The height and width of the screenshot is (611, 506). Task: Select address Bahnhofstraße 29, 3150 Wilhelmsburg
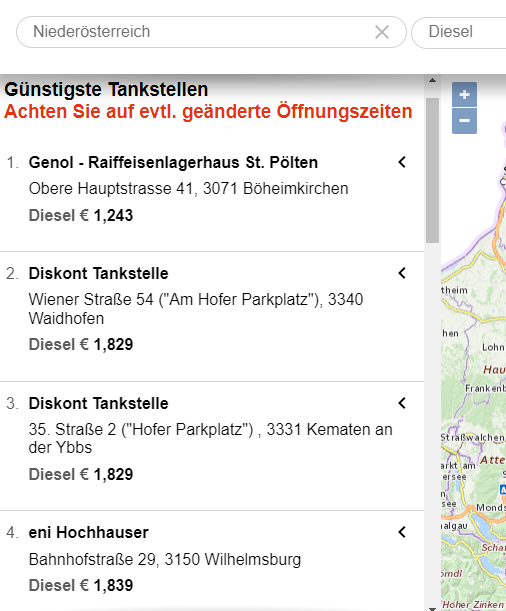click(x=165, y=560)
